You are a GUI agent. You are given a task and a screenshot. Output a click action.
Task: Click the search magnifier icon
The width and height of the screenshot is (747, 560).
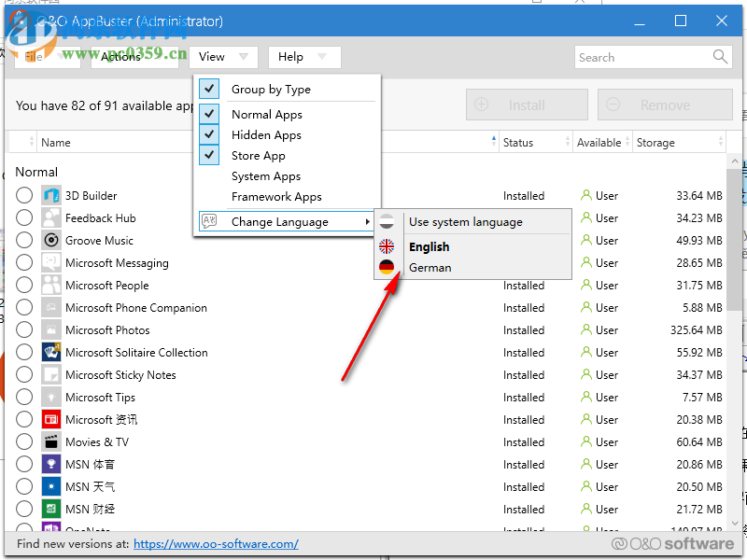720,57
